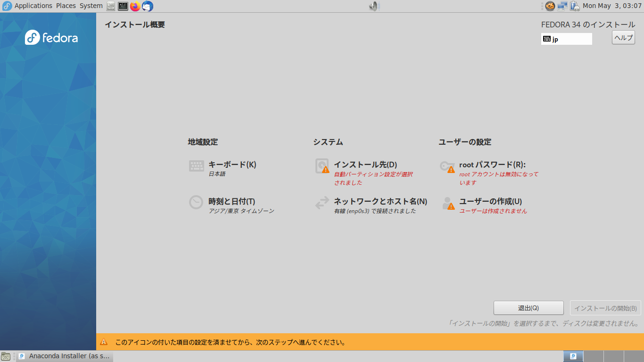The height and width of the screenshot is (362, 644).
Task: Open the Fedora Applications menu
Action: point(27,6)
